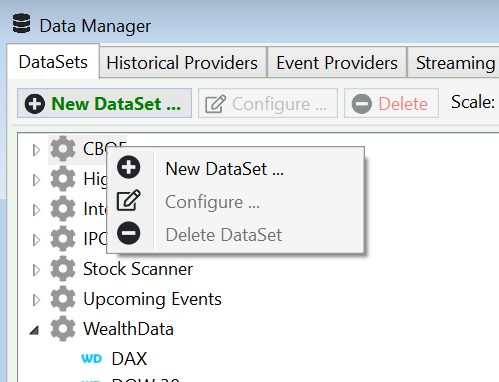499x382 pixels.
Task: Click the gear icon beside CBOE
Action: tap(63, 149)
